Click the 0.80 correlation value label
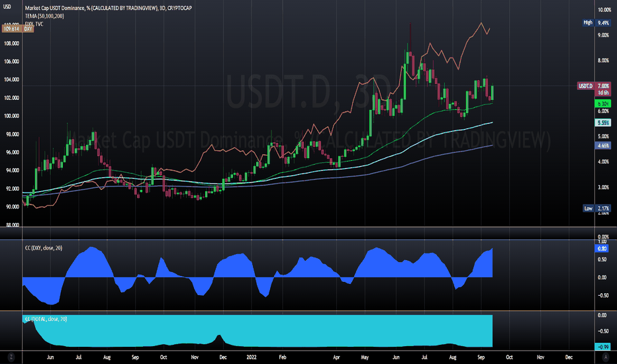 602,249
